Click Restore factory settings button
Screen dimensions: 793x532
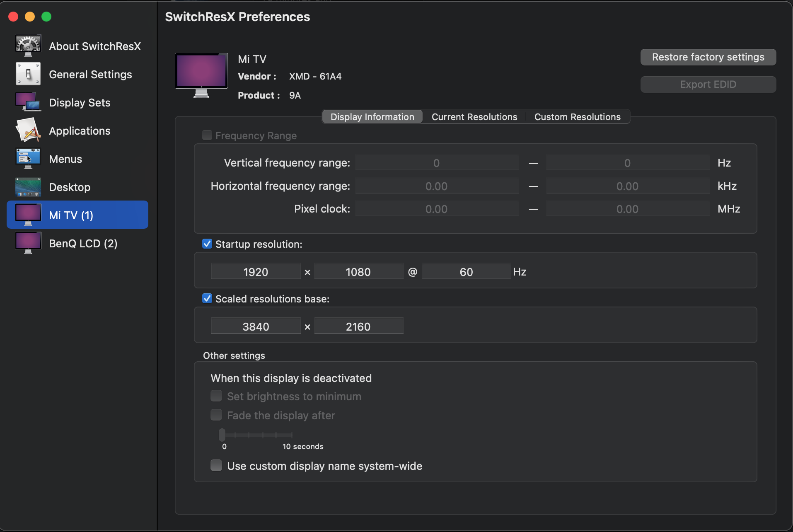click(708, 57)
